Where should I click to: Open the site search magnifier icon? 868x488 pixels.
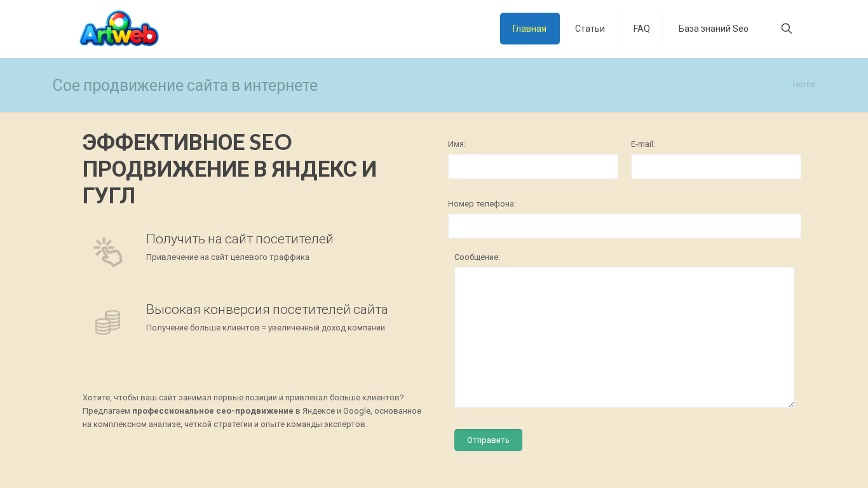(786, 29)
